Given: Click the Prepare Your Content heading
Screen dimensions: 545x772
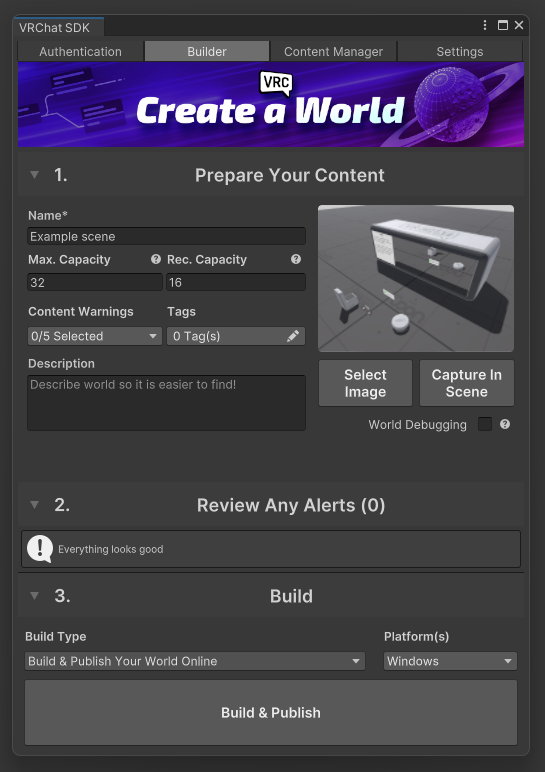Looking at the screenshot, I should tap(289, 175).
